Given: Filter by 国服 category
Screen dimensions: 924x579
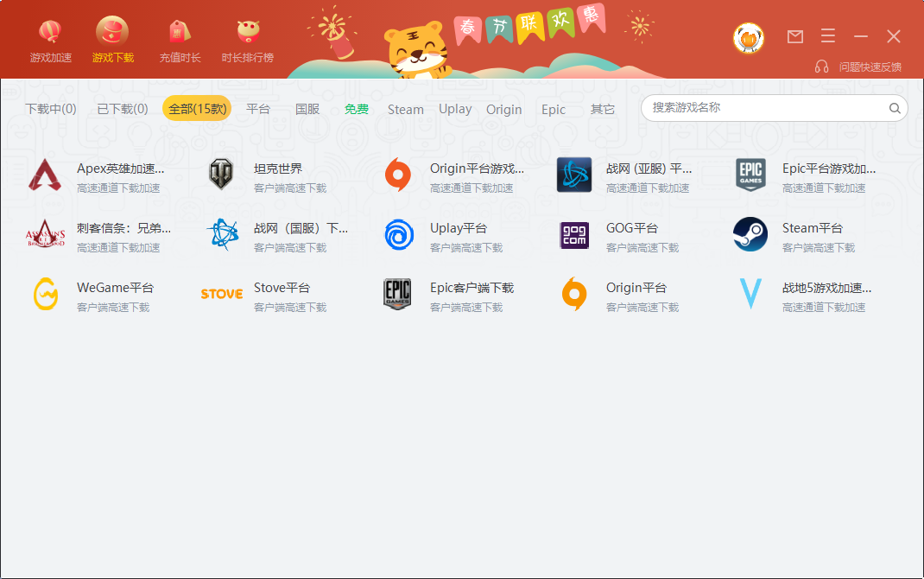Looking at the screenshot, I should click(x=307, y=109).
